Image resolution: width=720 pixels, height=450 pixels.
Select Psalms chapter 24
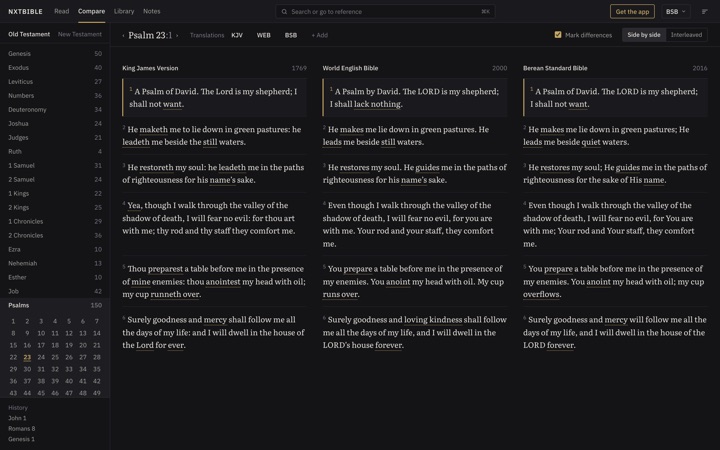pos(41,357)
